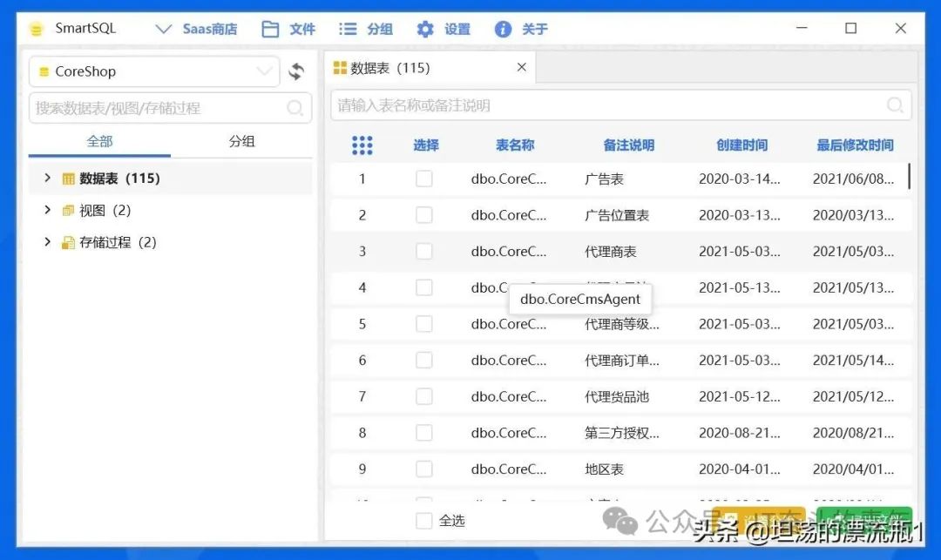The image size is (941, 560).
Task: Click the search icon in left search box
Action: 294,108
